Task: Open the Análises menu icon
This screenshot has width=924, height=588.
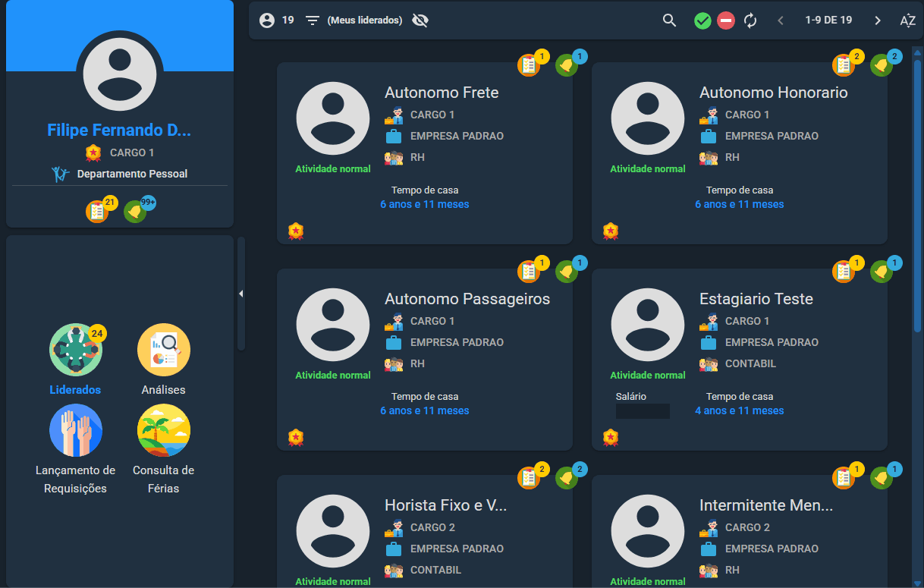Action: click(x=164, y=350)
